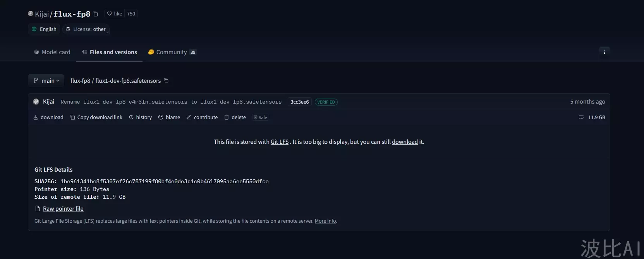Open the More info link about LFS

(325, 221)
